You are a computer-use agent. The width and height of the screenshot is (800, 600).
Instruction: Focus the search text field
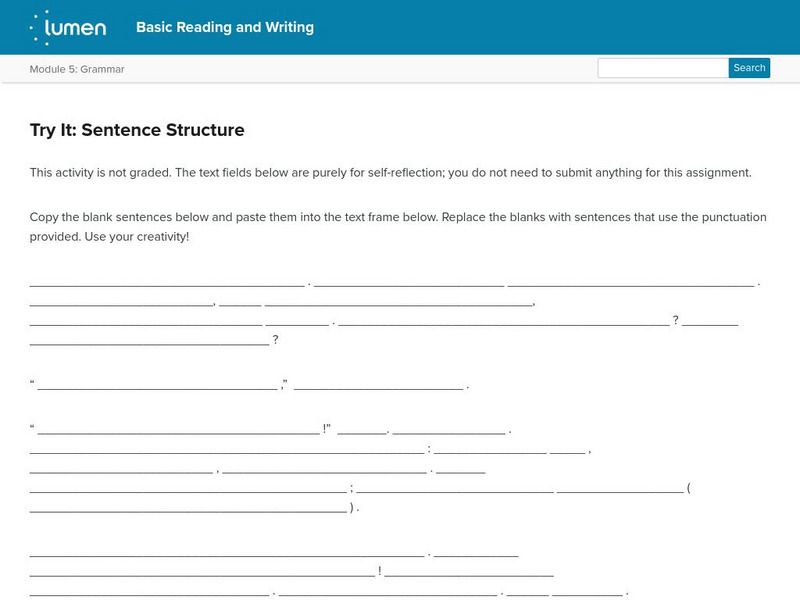click(663, 68)
